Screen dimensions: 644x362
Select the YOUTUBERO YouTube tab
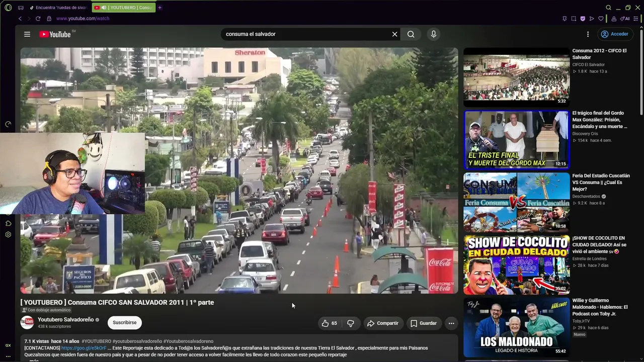pos(125,8)
